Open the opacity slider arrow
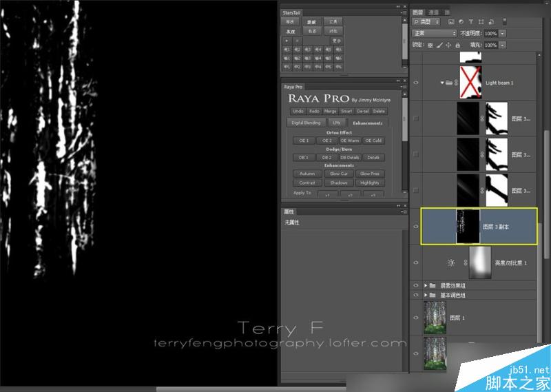This screenshot has width=551, height=392. pyautogui.click(x=503, y=33)
